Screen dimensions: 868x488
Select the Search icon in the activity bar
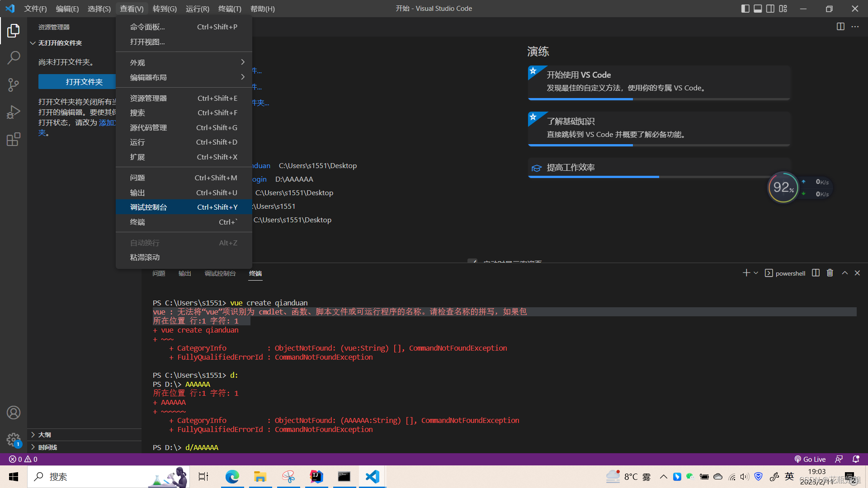14,58
